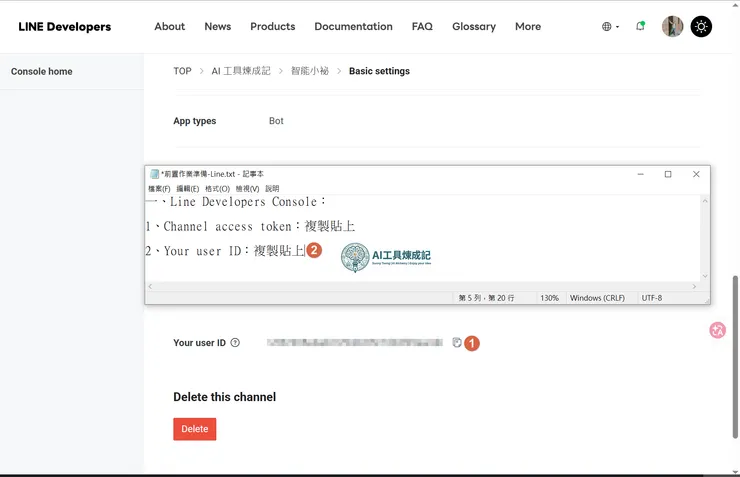Open Notepad 檢視(V) menu

tap(247, 189)
